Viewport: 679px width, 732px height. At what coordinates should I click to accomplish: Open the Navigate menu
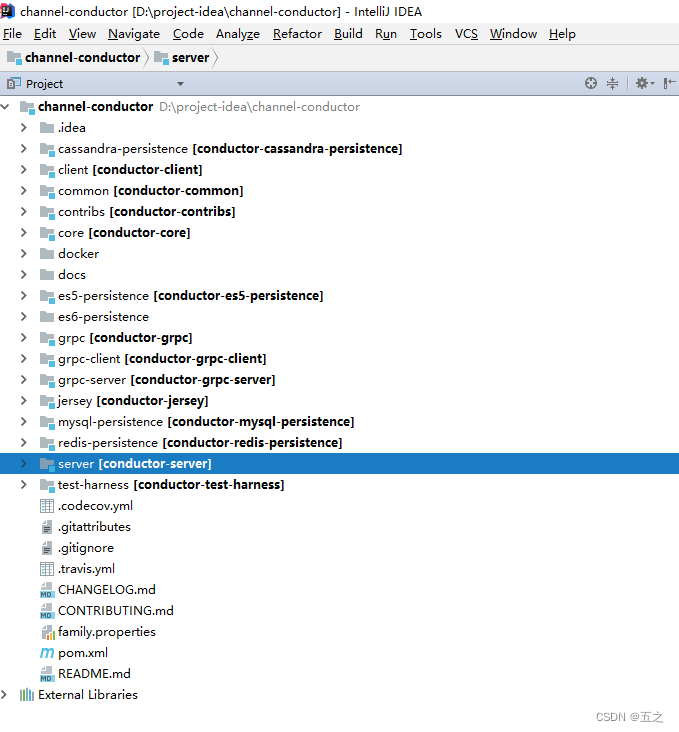[134, 34]
